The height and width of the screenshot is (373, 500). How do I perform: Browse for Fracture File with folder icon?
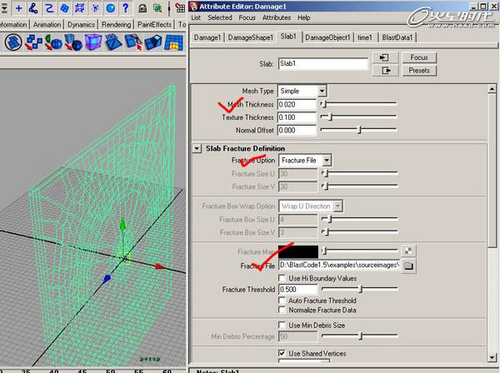tap(408, 266)
